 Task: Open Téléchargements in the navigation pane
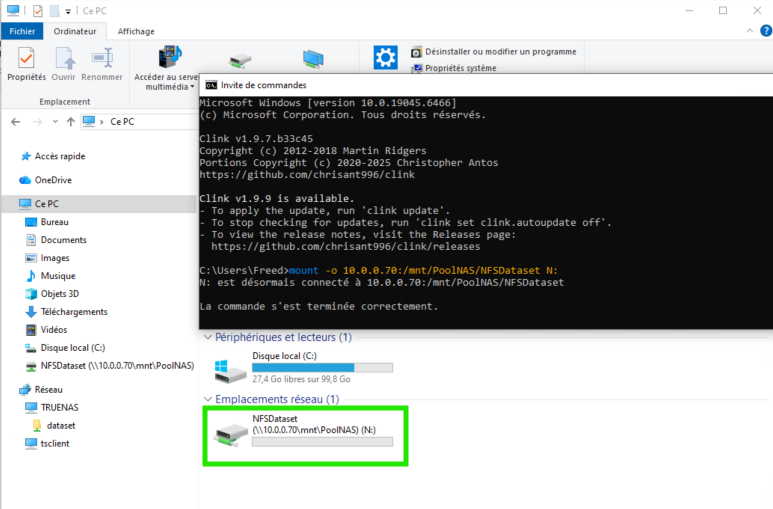(x=75, y=312)
